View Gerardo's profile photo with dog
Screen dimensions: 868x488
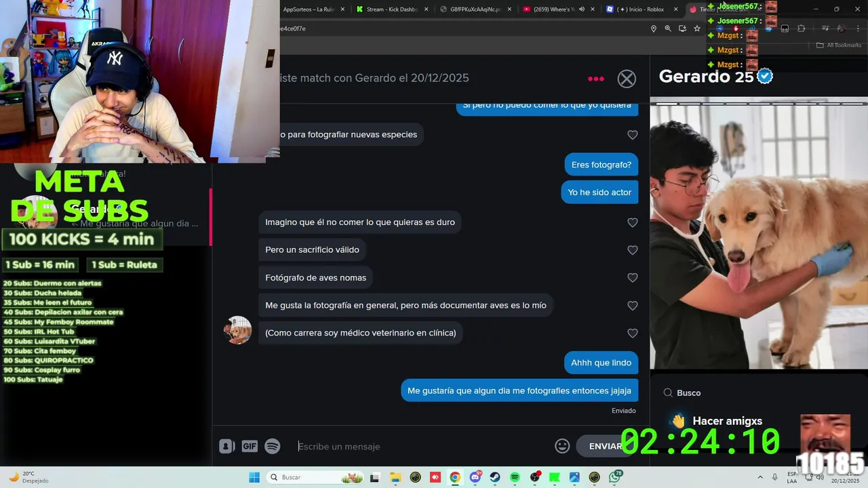759,234
